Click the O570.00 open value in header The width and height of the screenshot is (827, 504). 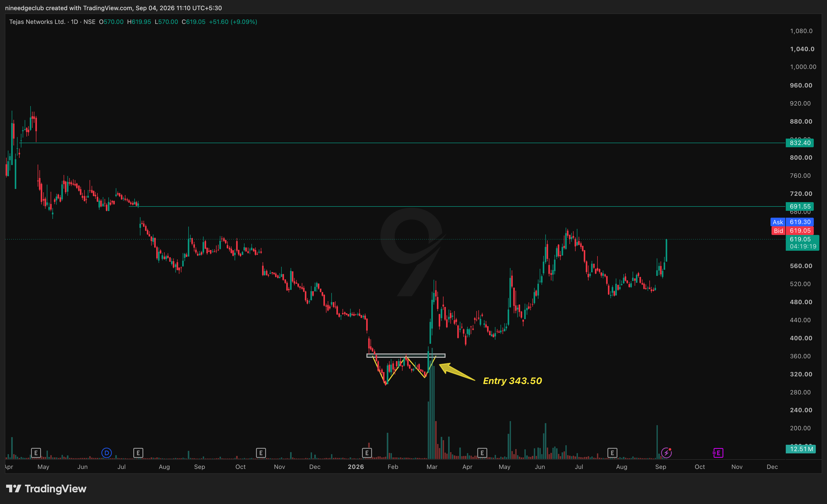111,22
